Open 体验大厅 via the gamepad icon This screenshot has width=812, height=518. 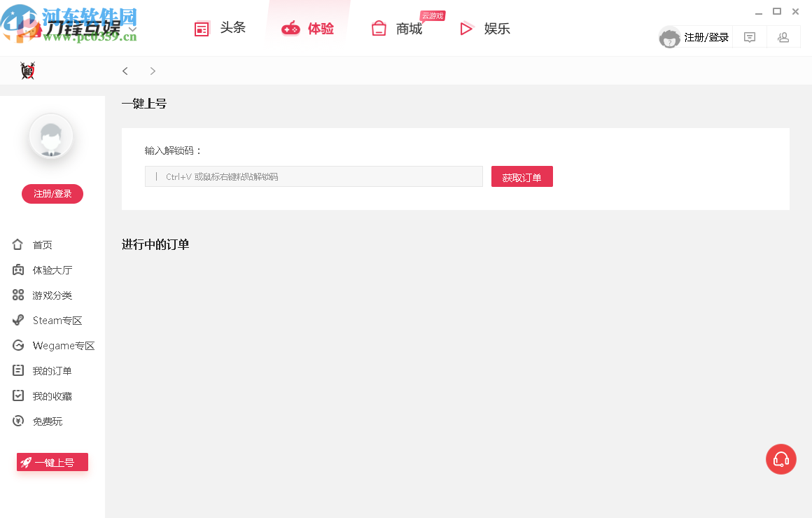[18, 269]
